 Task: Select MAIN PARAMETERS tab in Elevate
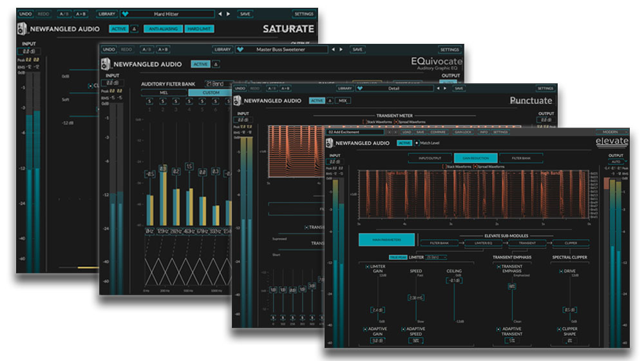pos(386,240)
